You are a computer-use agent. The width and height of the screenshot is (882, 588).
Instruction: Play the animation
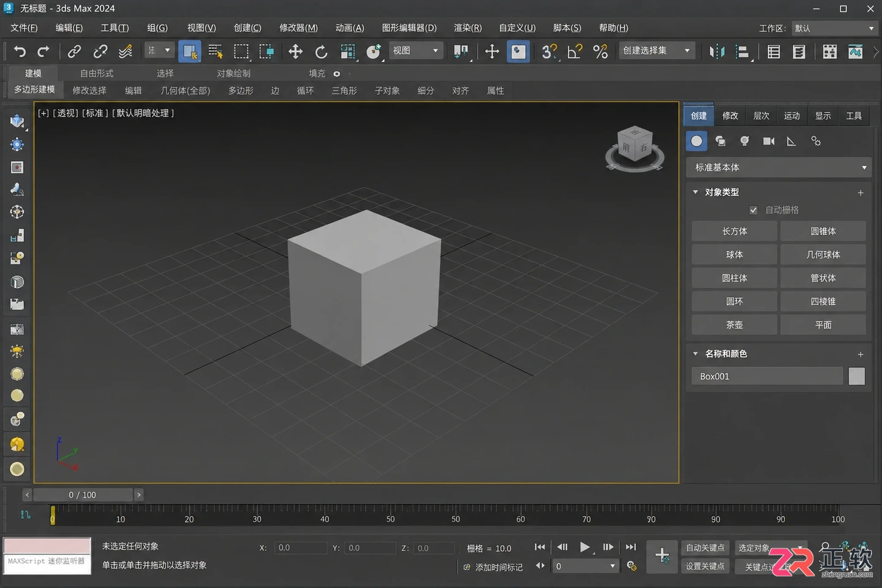pos(585,547)
